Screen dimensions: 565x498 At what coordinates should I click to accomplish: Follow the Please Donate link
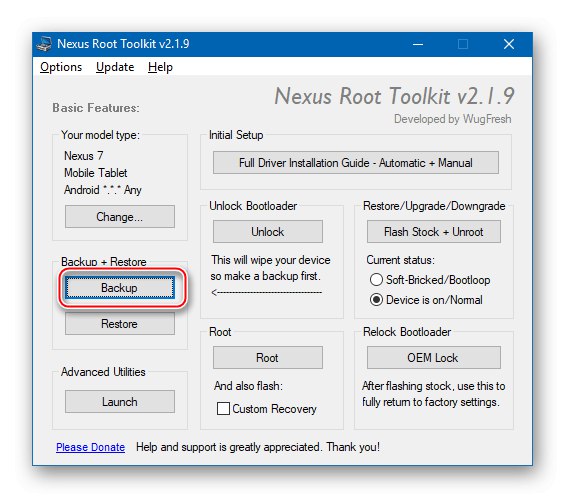pos(90,447)
